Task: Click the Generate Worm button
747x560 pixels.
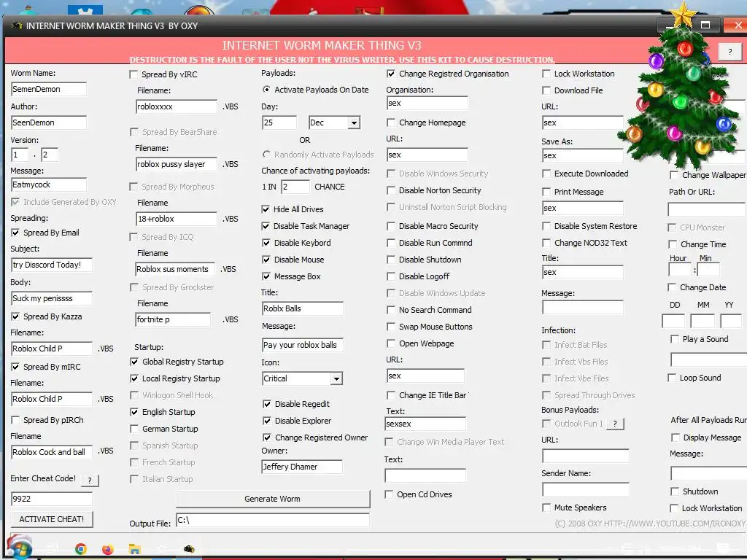Action: 273,499
